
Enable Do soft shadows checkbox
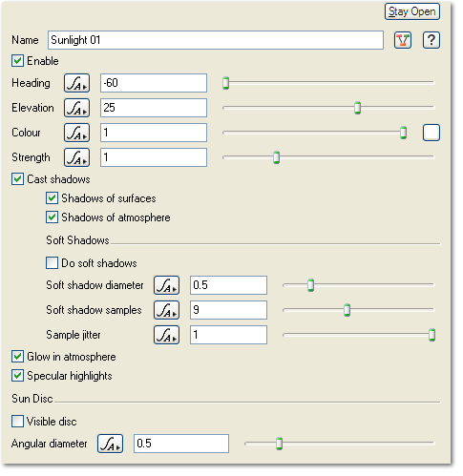(52, 263)
